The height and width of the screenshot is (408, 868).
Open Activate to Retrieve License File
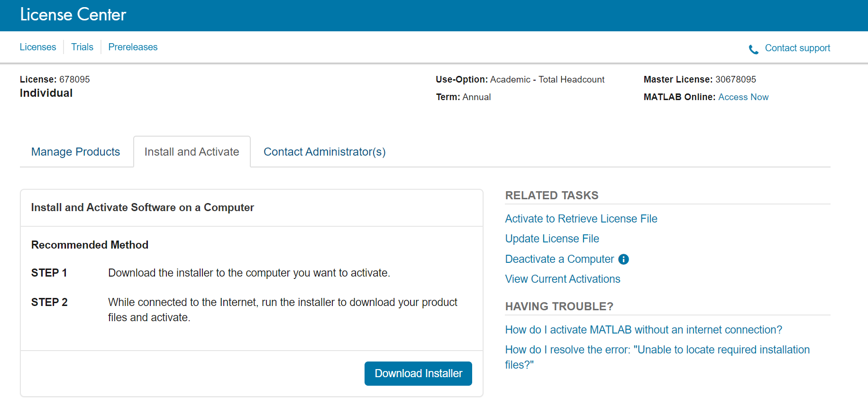[581, 219]
